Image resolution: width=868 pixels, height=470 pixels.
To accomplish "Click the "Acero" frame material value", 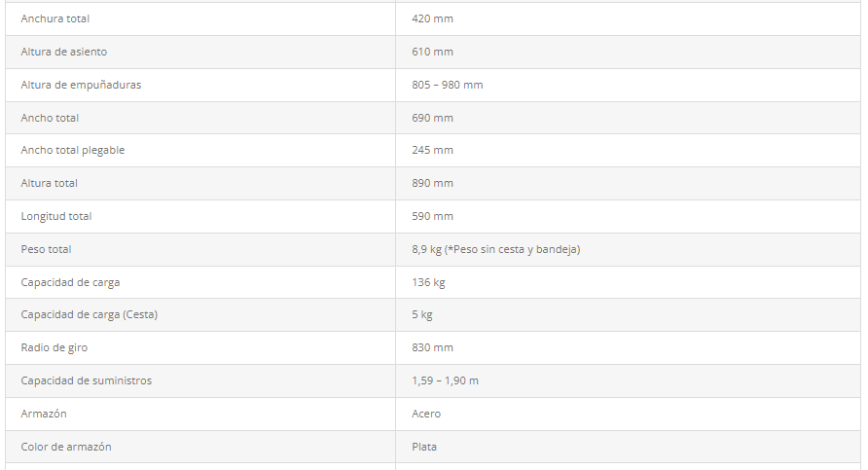I will click(x=426, y=414).
